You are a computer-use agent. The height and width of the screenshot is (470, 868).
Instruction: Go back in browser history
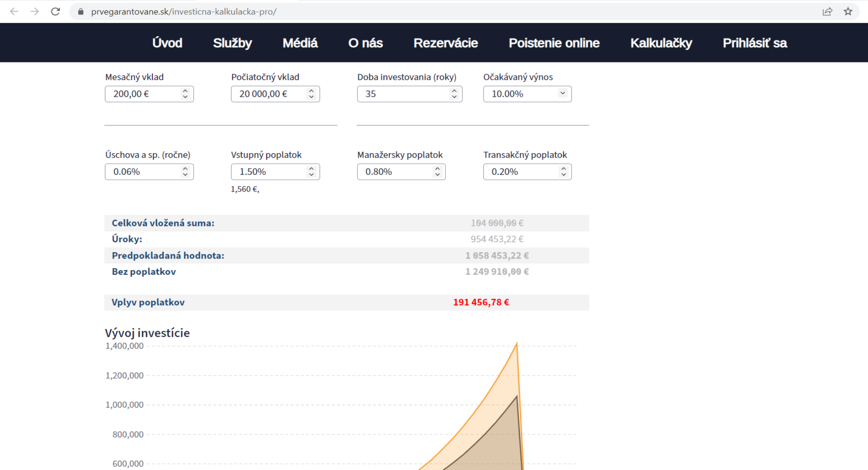pyautogui.click(x=14, y=11)
